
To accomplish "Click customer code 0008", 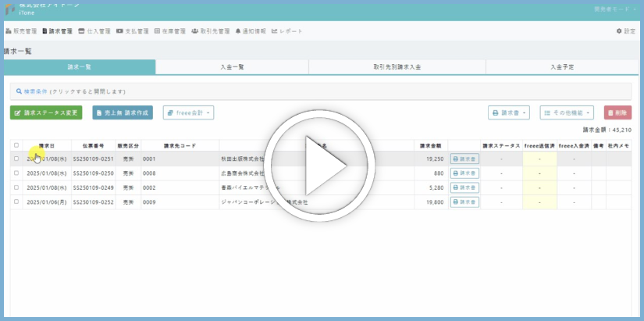I will (149, 173).
